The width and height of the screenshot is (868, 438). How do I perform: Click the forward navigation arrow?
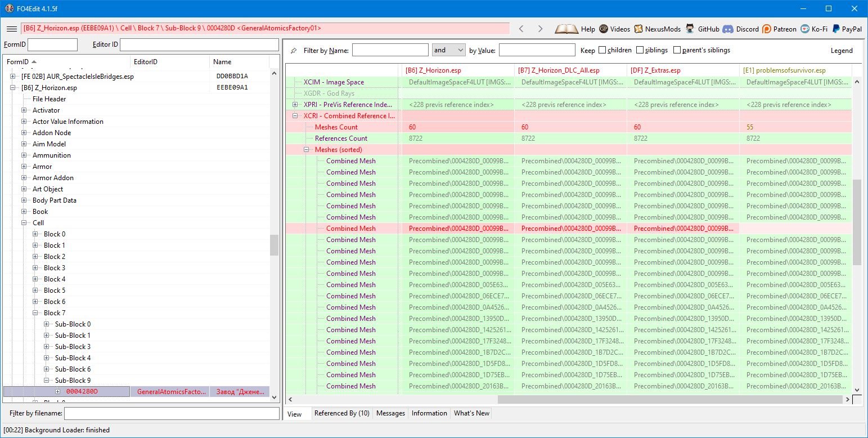point(540,29)
